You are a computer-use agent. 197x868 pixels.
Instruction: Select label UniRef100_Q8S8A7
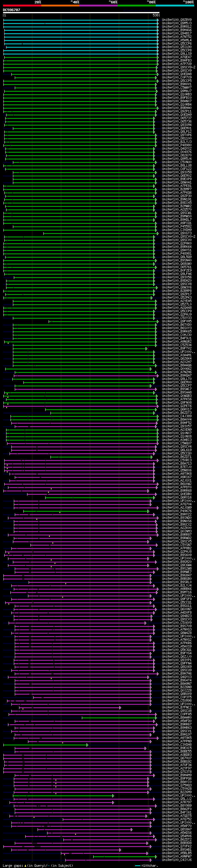click(177, 829)
